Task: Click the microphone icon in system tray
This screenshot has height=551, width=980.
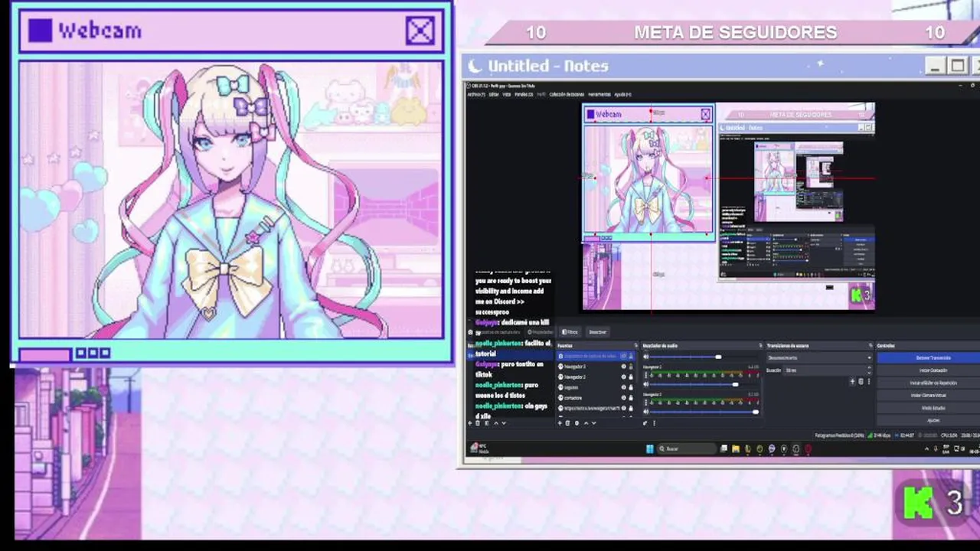Action: pos(936,449)
